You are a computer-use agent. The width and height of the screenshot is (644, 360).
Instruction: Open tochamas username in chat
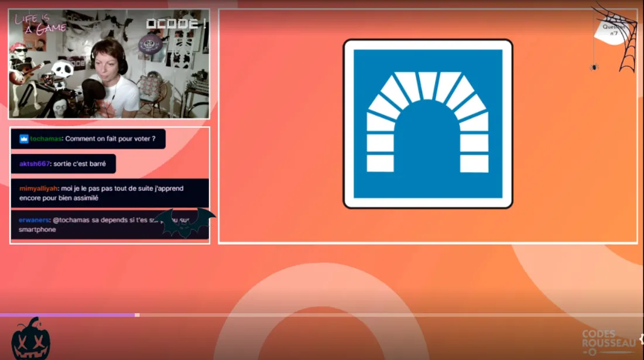click(46, 139)
